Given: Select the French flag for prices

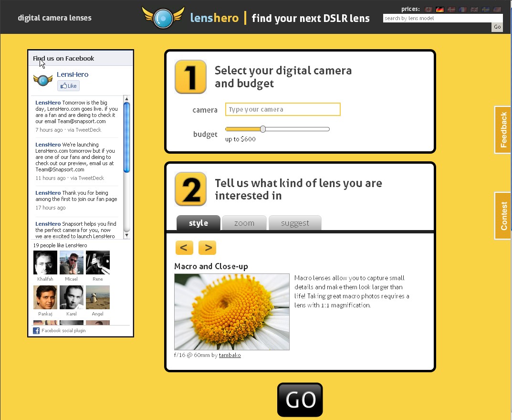Looking at the screenshot, I should (x=463, y=10).
